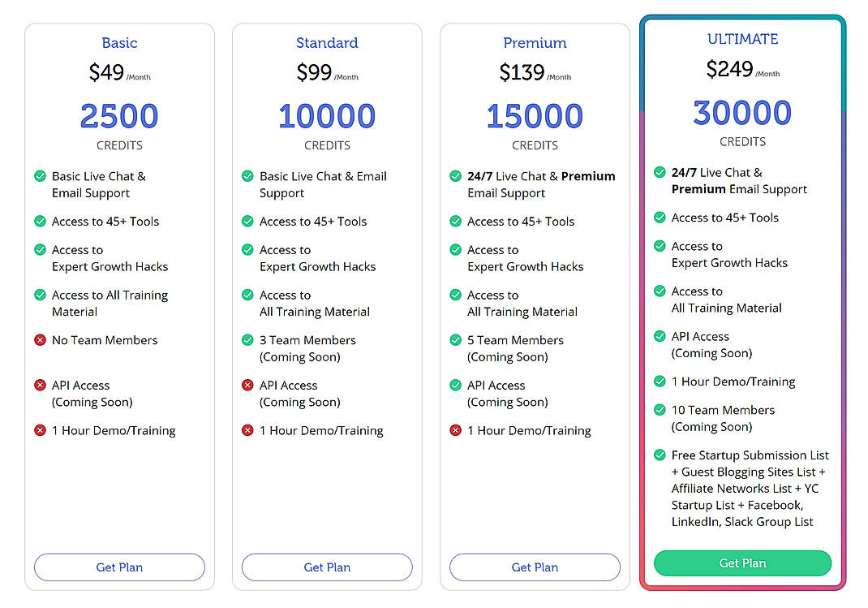Click the red cross for Premium's 1 Hour Demo/Training

click(x=455, y=430)
